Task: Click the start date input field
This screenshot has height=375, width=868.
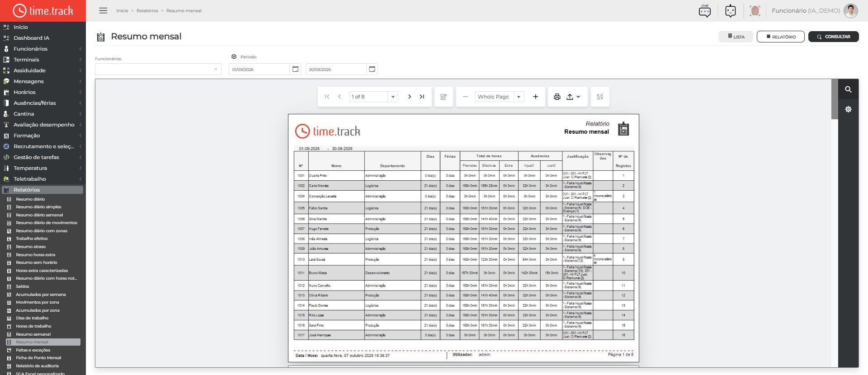Action: point(259,69)
